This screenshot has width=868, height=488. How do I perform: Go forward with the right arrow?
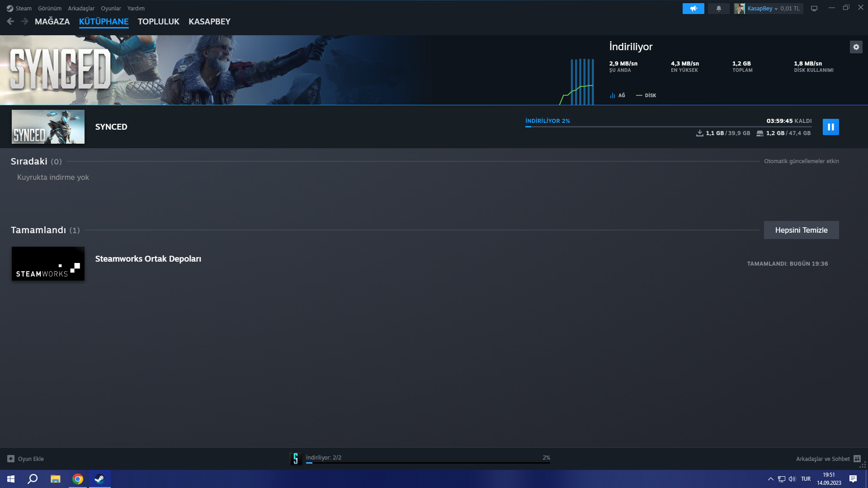[25, 21]
